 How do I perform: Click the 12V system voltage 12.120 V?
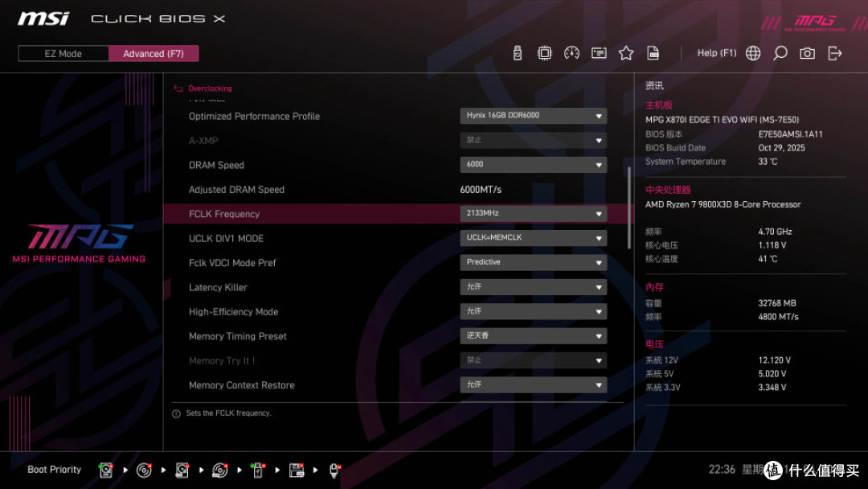pos(774,360)
